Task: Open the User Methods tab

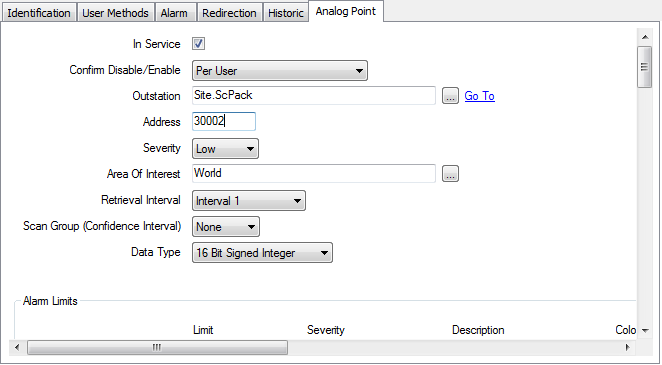Action: [x=115, y=13]
